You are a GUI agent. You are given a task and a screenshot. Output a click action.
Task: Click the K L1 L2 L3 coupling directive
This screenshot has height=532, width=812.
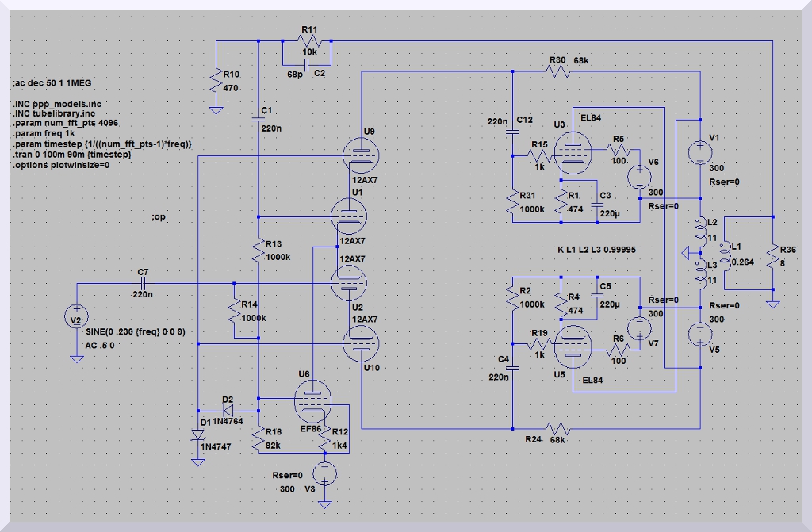point(597,250)
